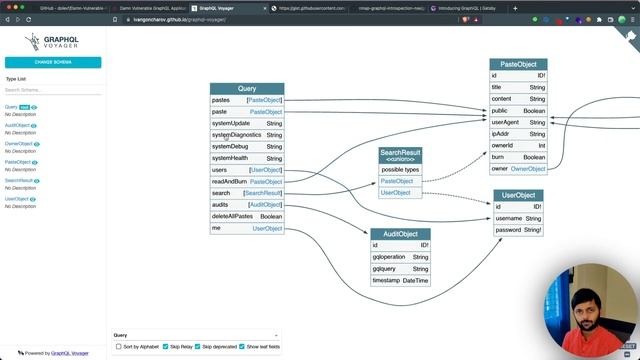This screenshot has width=640, height=360.
Task: Select the UserObject node header
Action: (518, 195)
